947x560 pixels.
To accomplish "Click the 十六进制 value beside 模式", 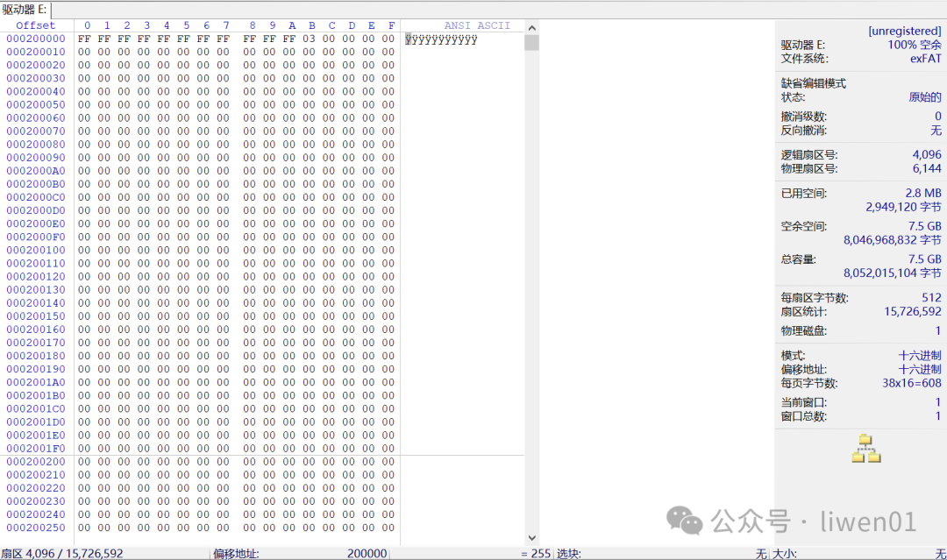I will pos(920,356).
